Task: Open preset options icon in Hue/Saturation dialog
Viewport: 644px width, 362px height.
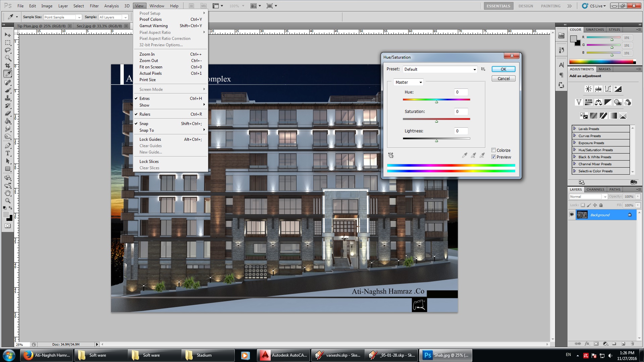Action: [x=483, y=69]
